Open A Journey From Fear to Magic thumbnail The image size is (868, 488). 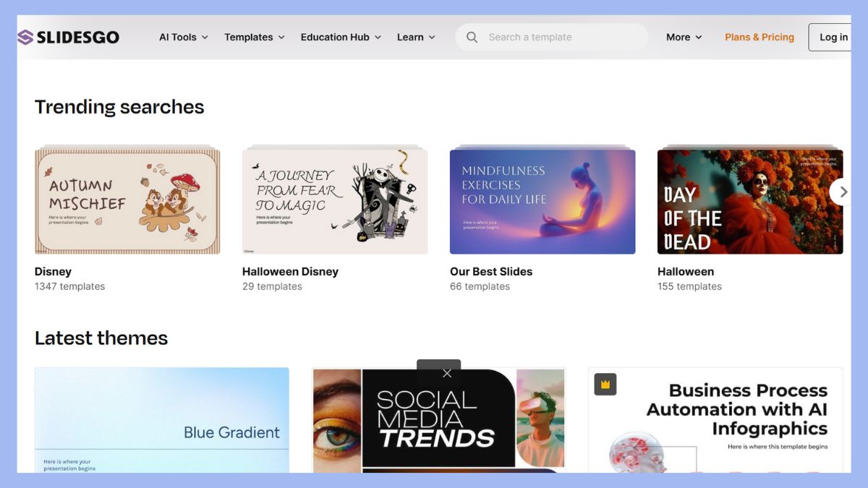(x=335, y=200)
